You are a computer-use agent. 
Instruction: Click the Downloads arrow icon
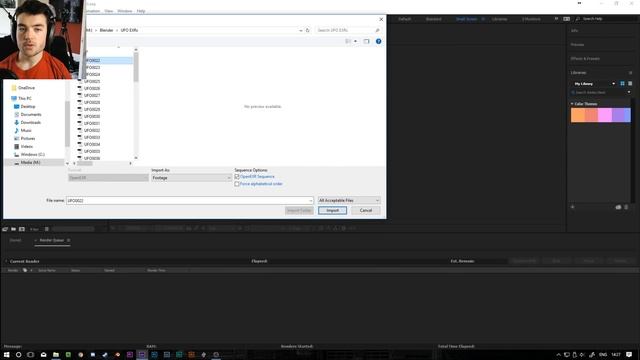pyautogui.click(x=16, y=122)
